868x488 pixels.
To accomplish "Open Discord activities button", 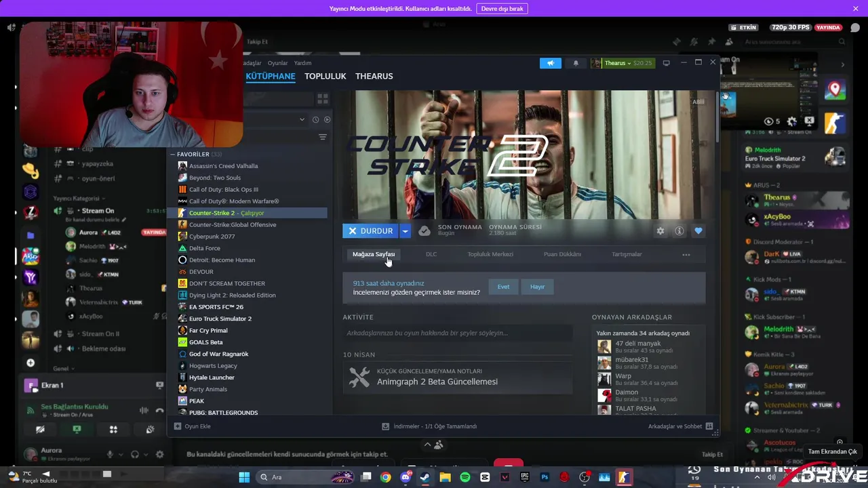I will [x=113, y=429].
